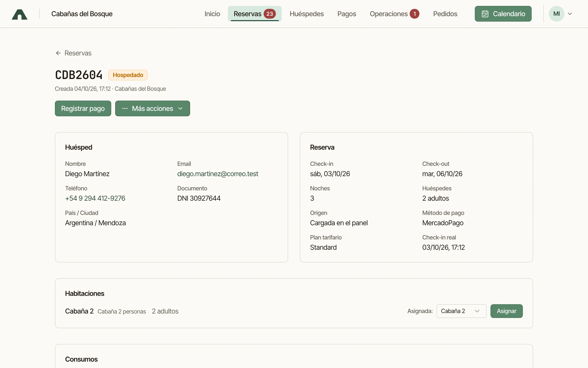Screen dimensions: 588x368
Task: Click the calendar icon in the Calendario button
Action: click(485, 14)
